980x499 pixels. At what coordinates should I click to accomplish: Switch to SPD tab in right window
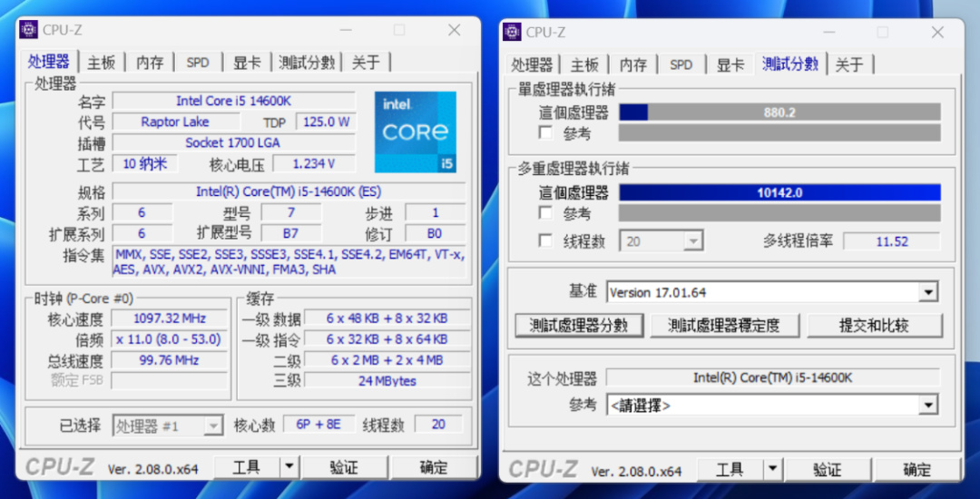681,65
